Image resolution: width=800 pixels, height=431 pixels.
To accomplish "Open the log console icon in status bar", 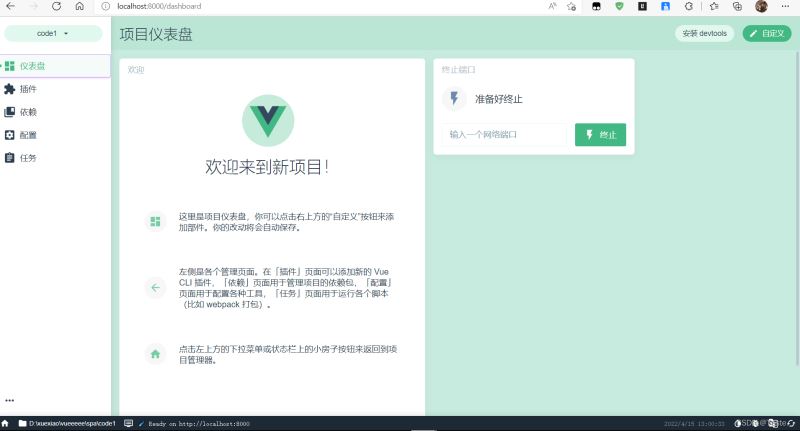I will 129,423.
